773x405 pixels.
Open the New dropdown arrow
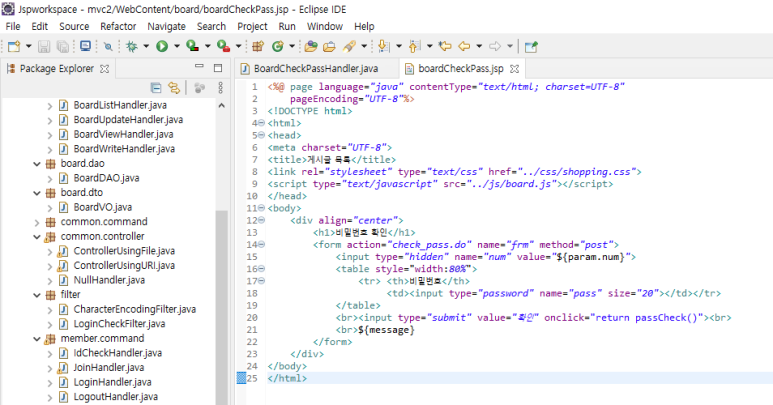(28, 46)
